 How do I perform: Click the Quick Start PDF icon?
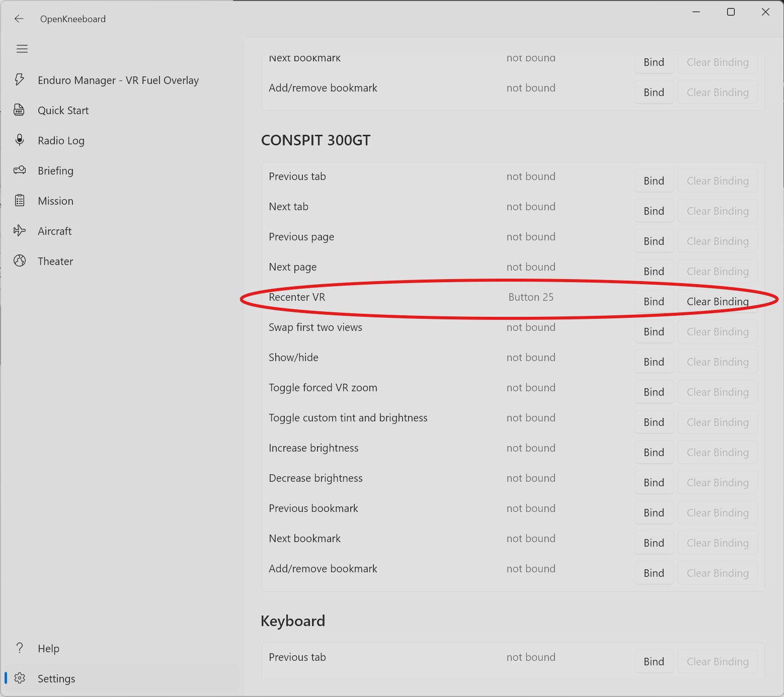[x=20, y=110]
